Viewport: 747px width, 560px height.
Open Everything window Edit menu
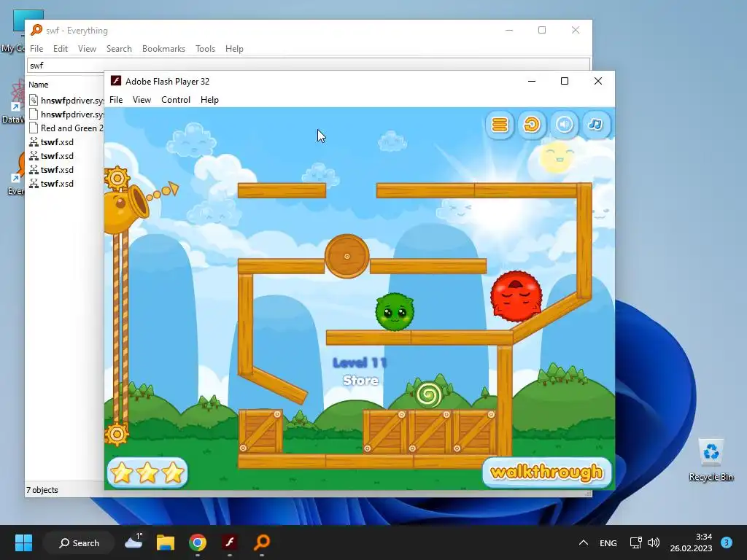coord(60,49)
